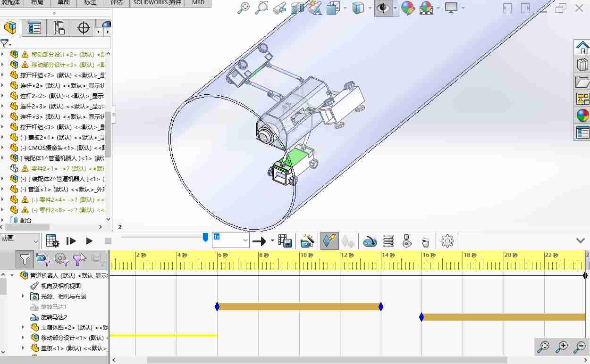Open Motion Study Properties gear icon
The height and width of the screenshot is (364, 590).
click(x=447, y=241)
